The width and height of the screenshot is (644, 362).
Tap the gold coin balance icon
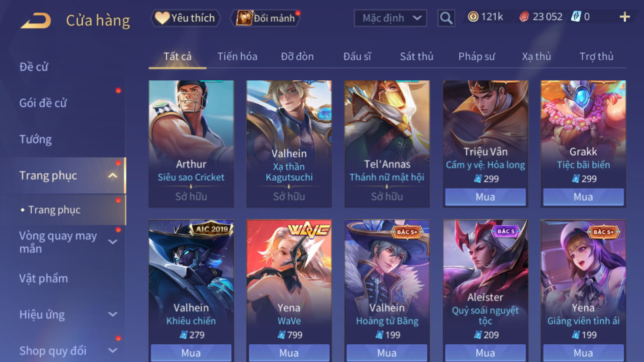(x=473, y=17)
